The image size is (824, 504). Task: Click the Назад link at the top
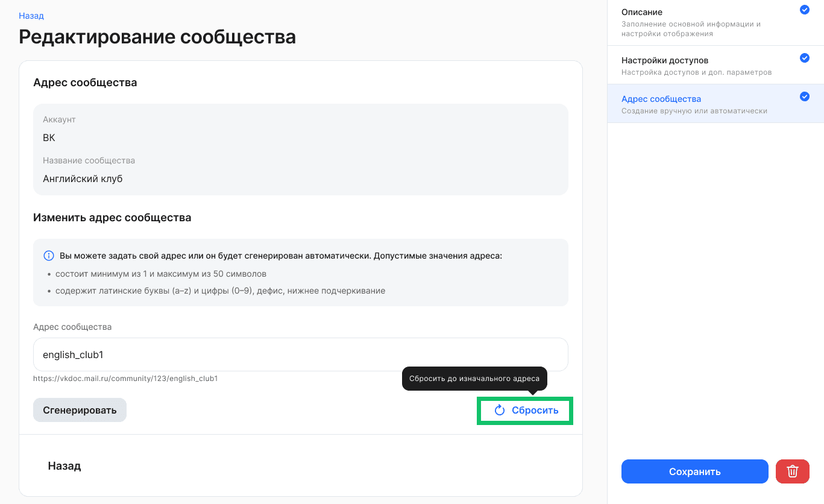tap(31, 15)
